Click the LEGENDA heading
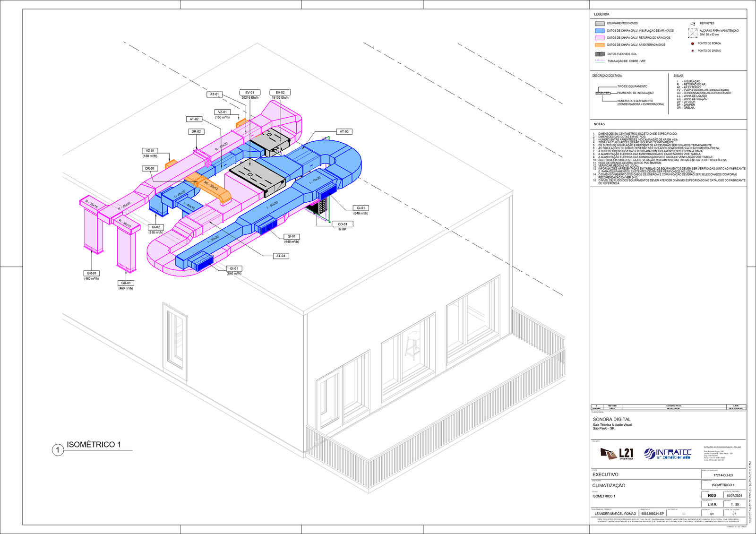Screen dimensions: 756x534 (601, 14)
